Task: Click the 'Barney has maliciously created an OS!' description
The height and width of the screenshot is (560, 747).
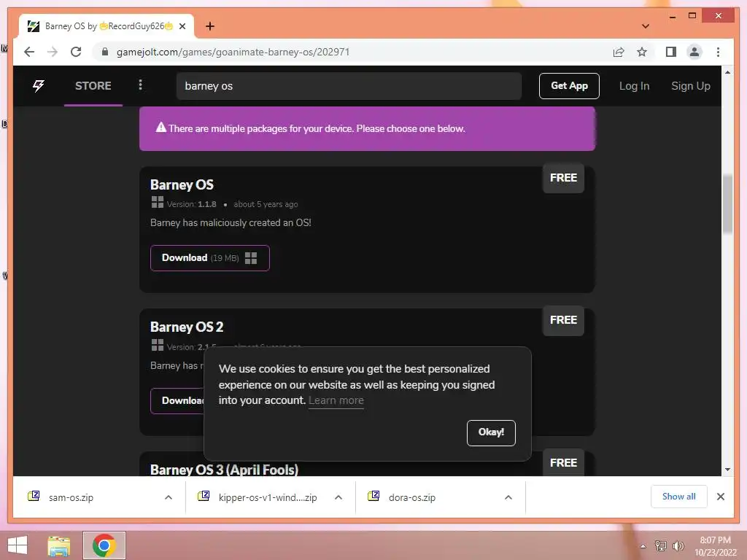Action: pos(231,223)
